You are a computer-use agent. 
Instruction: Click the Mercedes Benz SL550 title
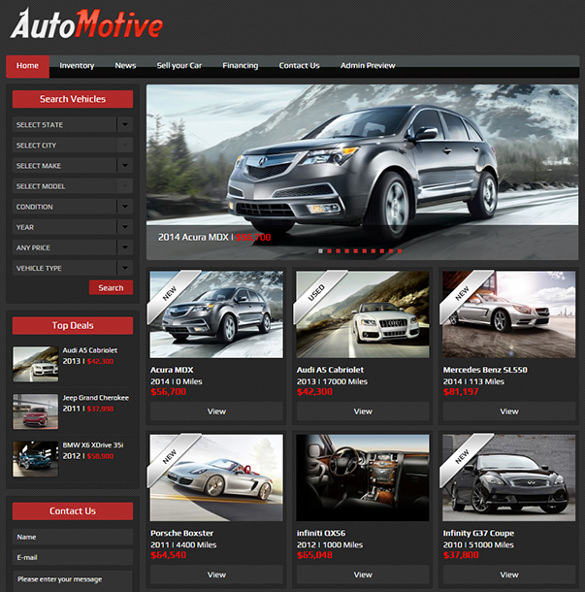pos(485,370)
